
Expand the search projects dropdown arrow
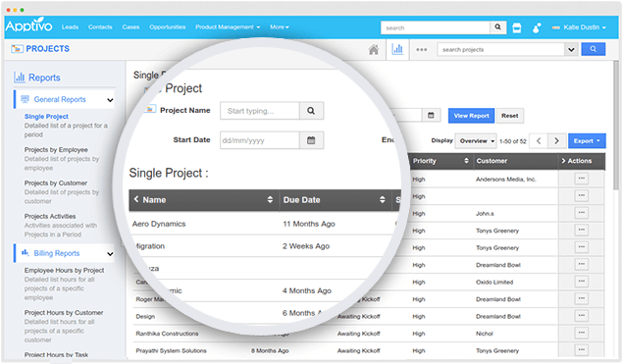[x=571, y=50]
